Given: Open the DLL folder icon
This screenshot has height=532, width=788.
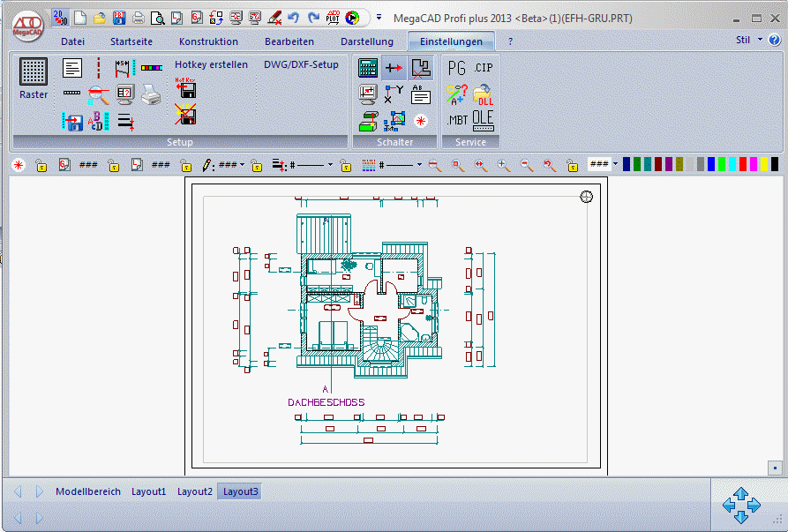Looking at the screenshot, I should coord(483,94).
